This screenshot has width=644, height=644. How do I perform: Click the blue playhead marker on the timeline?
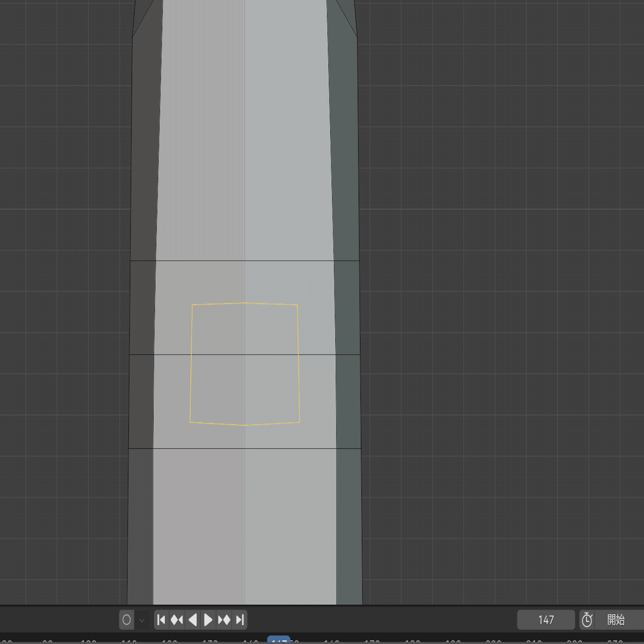click(x=279, y=640)
